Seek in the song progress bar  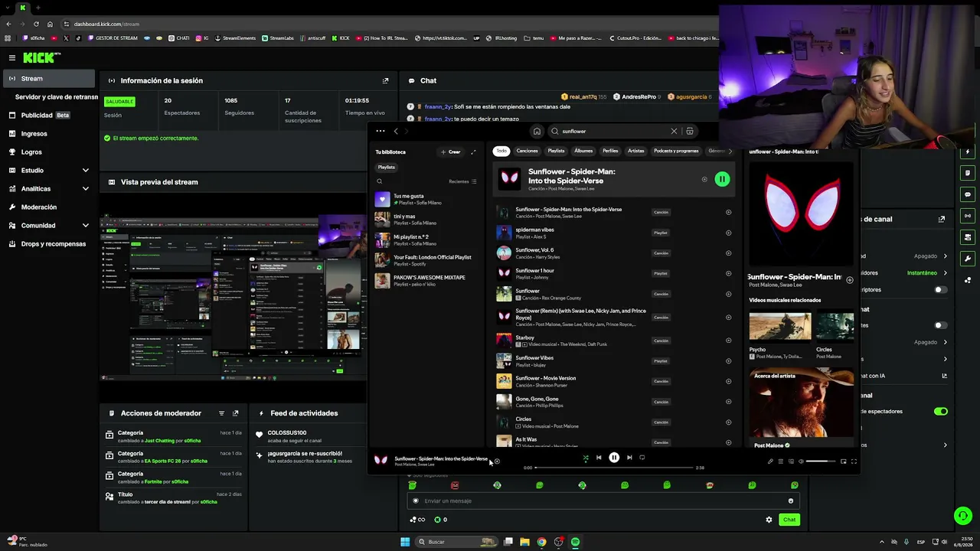[614, 468]
